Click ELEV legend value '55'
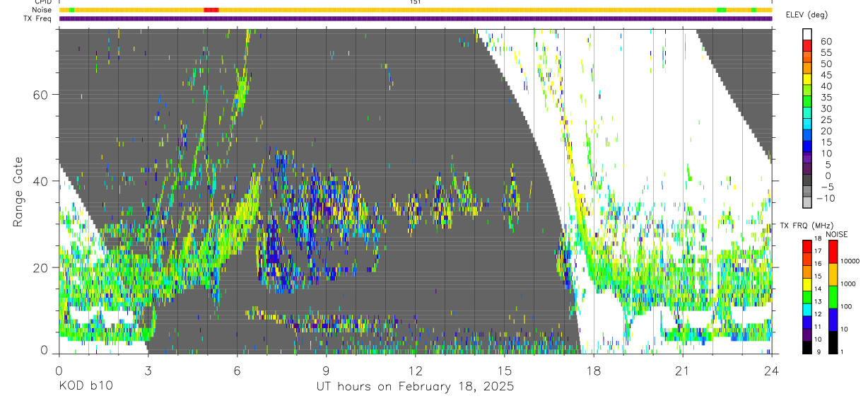 coord(825,53)
